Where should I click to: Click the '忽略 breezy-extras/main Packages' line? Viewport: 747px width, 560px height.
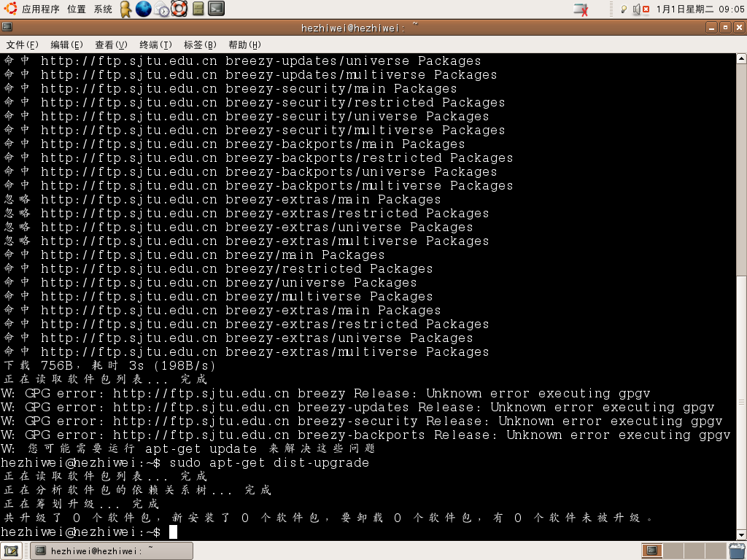[x=222, y=199]
